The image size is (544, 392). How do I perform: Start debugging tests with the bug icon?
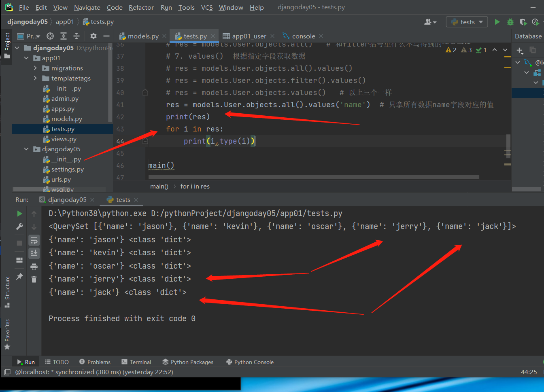tap(510, 22)
